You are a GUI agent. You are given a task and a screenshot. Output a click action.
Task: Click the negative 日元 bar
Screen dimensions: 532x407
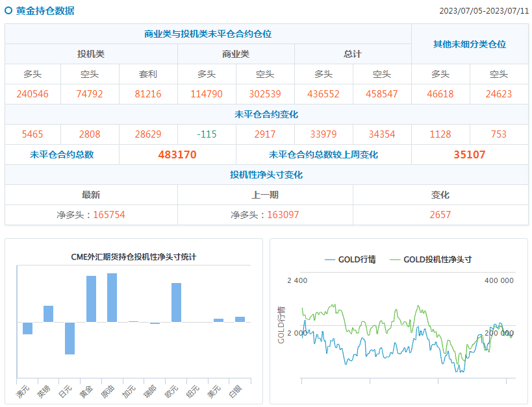pos(70,338)
